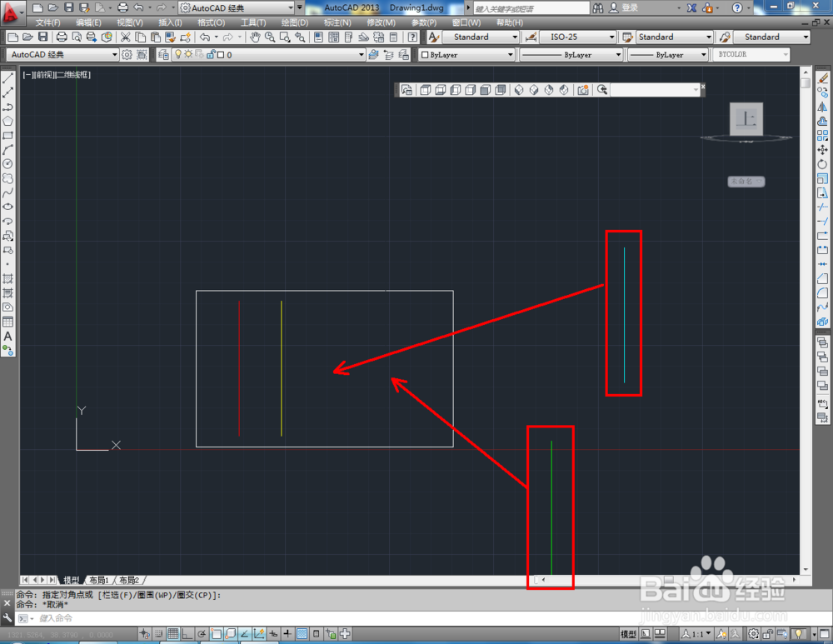The image size is (833, 644).
Task: Open the BYCOLOR plot style dropdown
Action: click(751, 55)
